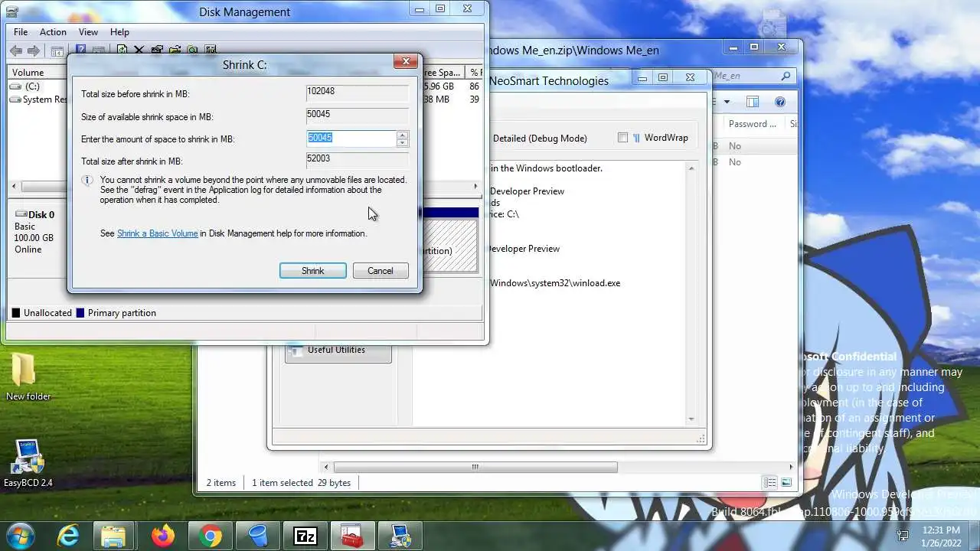This screenshot has height=551, width=980.
Task: Open the Action menu in Disk Management
Action: coord(53,32)
